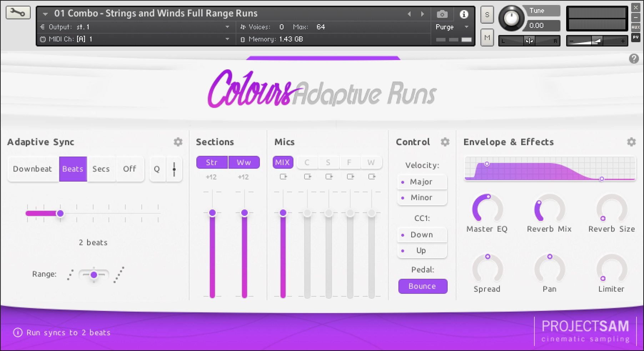Click the Spread knob
The width and height of the screenshot is (644, 351).
[x=487, y=268]
